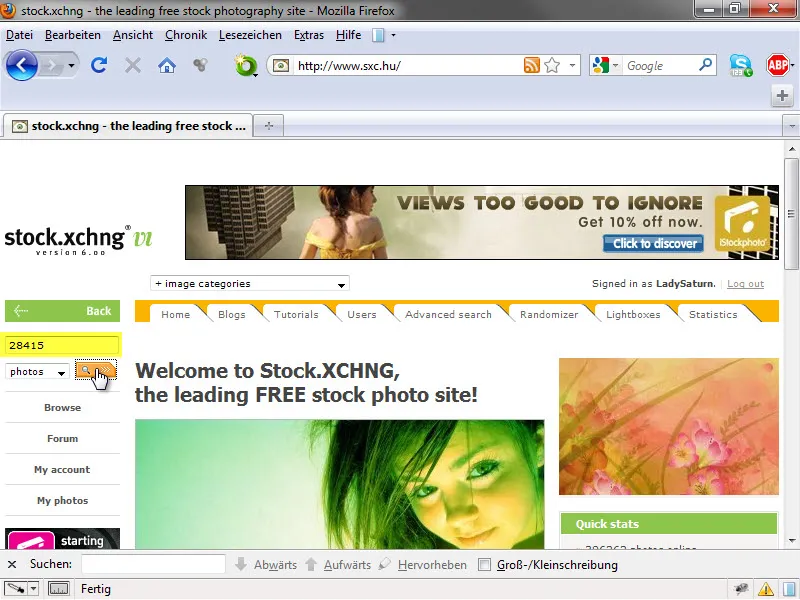This screenshot has height=600, width=800.
Task: Open the Home navigation tab
Action: [x=176, y=314]
